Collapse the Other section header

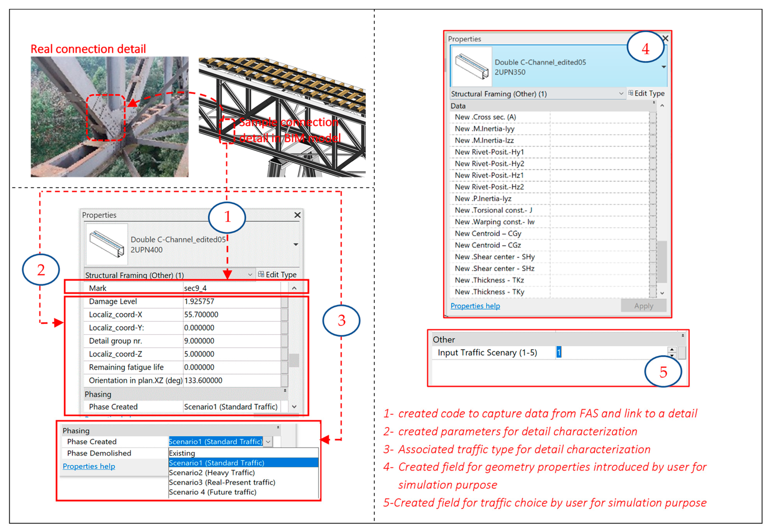(x=683, y=336)
